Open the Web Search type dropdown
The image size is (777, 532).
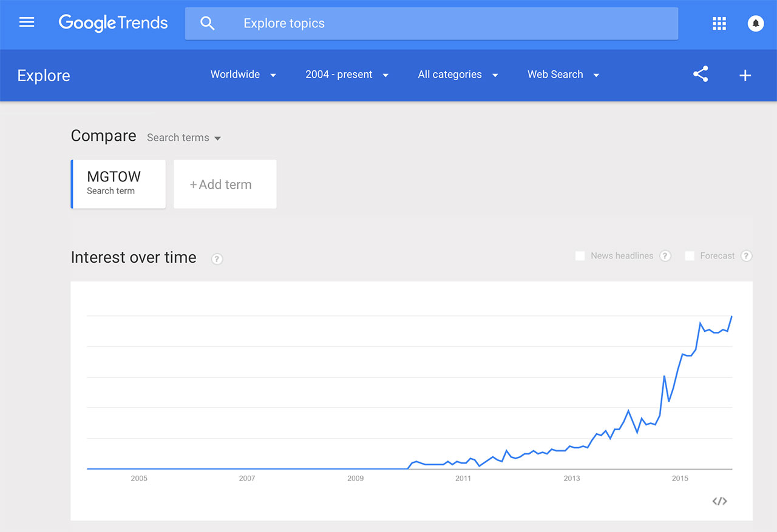(563, 75)
